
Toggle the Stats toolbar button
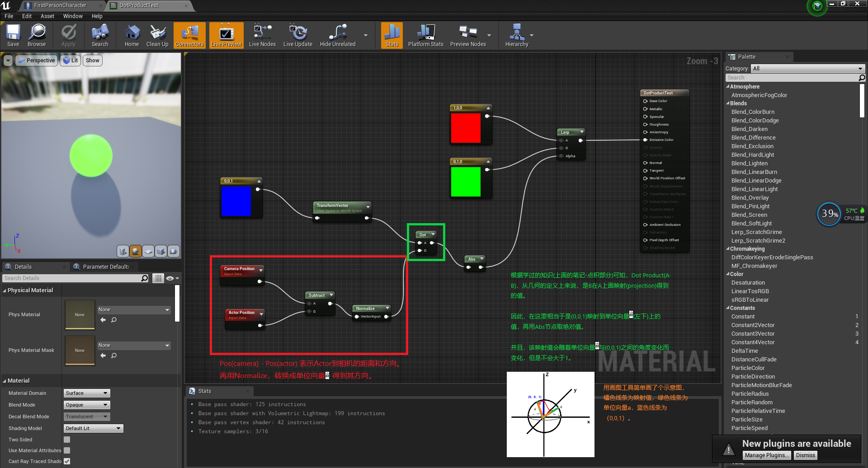click(x=392, y=35)
